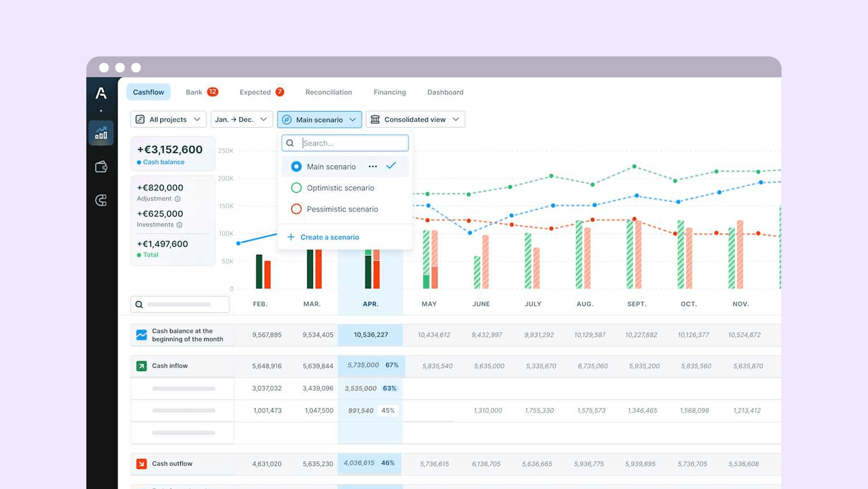Click the 5,639,844 March inflow cell

tap(318, 366)
